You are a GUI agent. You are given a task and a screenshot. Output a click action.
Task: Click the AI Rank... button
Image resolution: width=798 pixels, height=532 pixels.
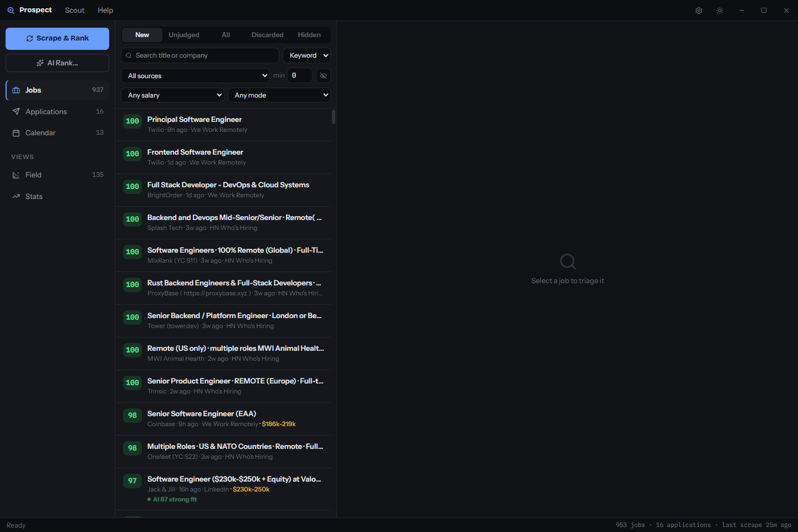[x=57, y=63]
